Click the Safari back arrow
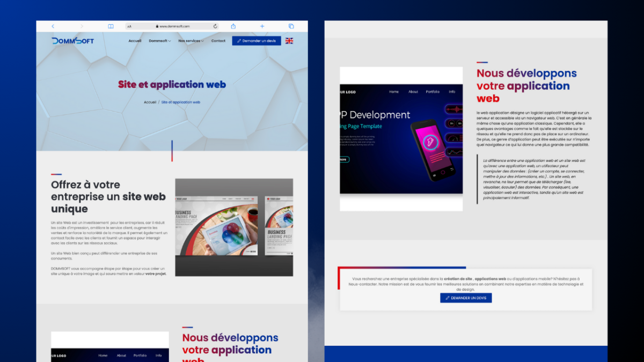Screen dimensions: 644x362 tap(53, 26)
